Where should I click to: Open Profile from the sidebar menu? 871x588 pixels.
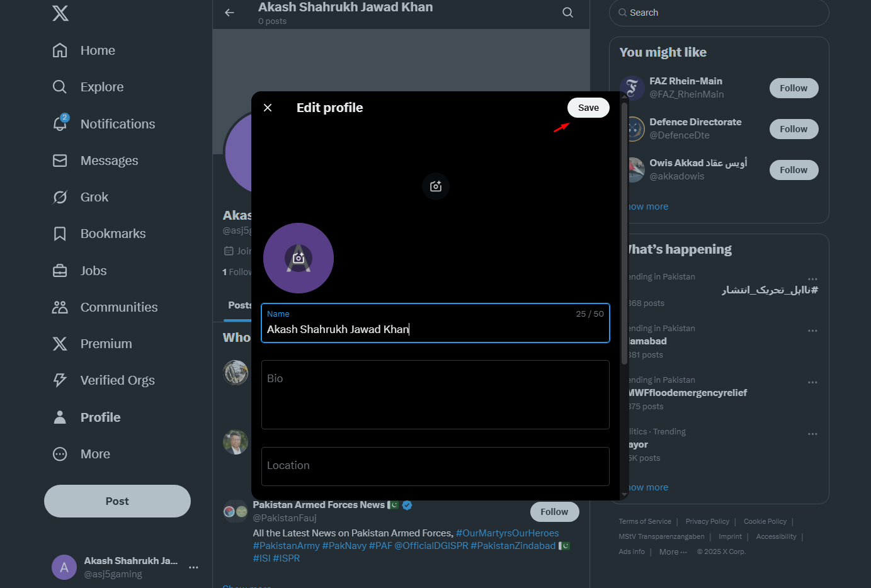coord(60,417)
